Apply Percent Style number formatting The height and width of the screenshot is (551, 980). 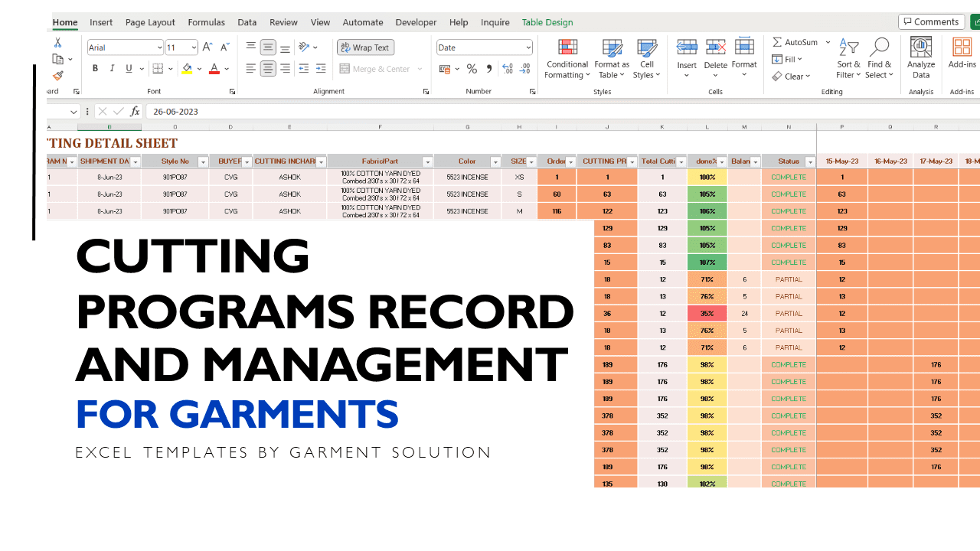472,69
